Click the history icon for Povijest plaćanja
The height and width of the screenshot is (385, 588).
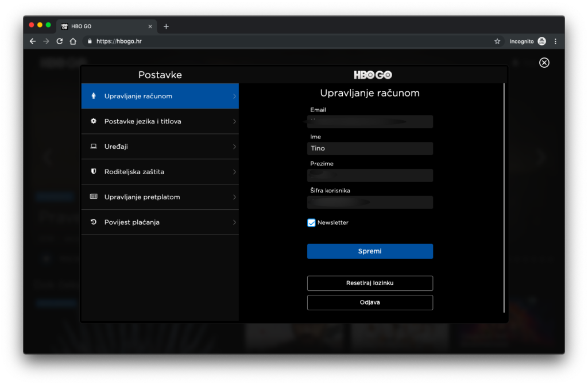click(x=94, y=222)
